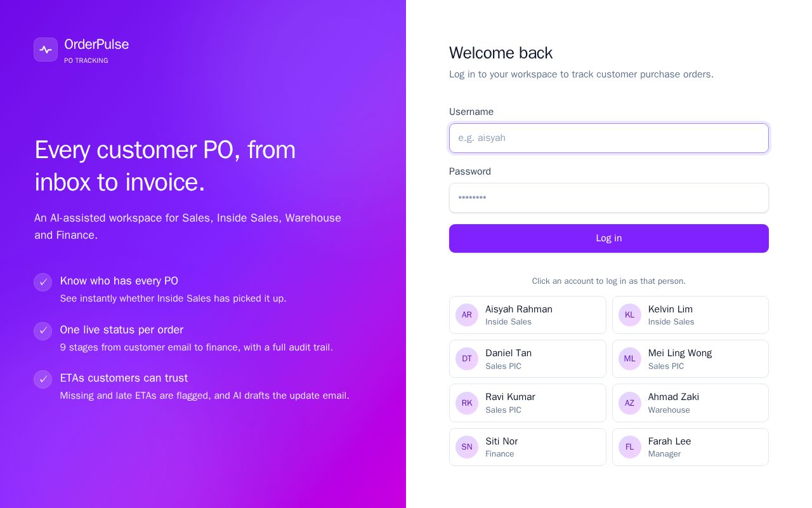
Task: Click checkmark icon beside One live status per order
Action: (x=43, y=331)
